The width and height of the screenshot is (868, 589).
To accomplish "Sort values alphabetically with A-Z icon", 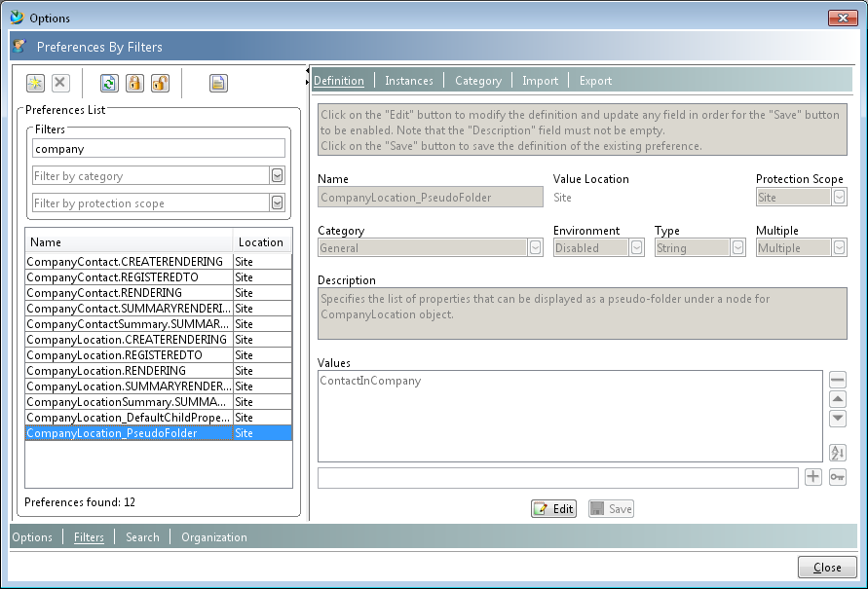I will pos(838,452).
